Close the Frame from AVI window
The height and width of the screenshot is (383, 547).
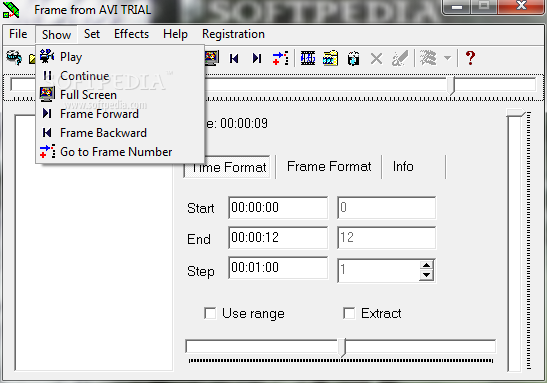coord(521,7)
